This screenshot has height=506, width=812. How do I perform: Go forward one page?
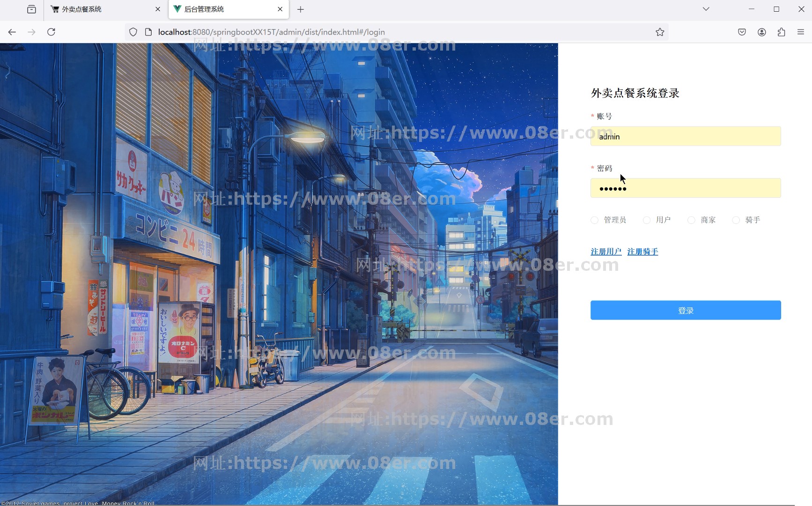tap(31, 32)
